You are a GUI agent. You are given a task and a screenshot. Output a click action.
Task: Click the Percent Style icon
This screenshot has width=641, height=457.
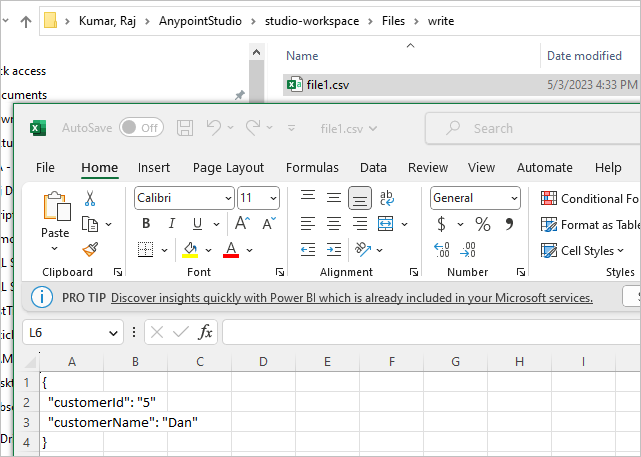click(483, 224)
